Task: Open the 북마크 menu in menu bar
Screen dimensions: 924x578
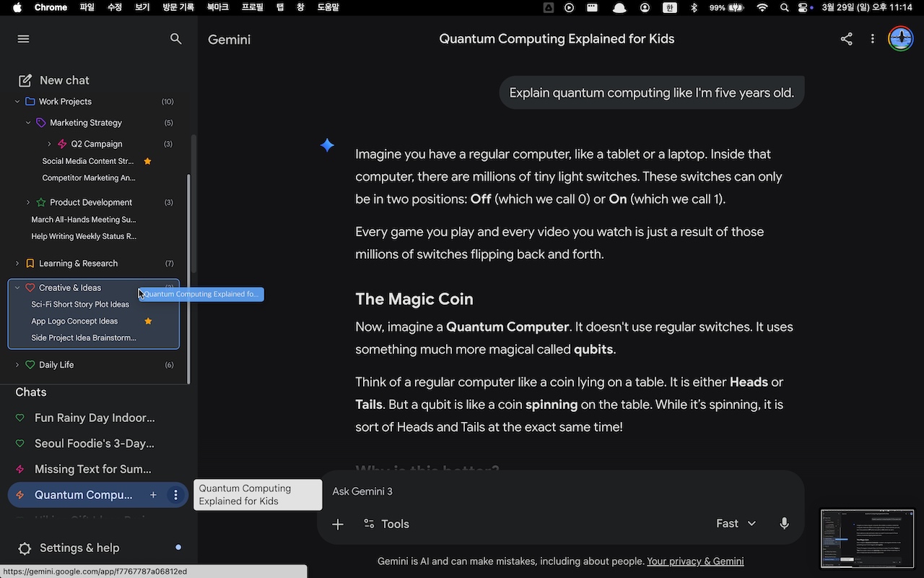Action: tap(217, 7)
